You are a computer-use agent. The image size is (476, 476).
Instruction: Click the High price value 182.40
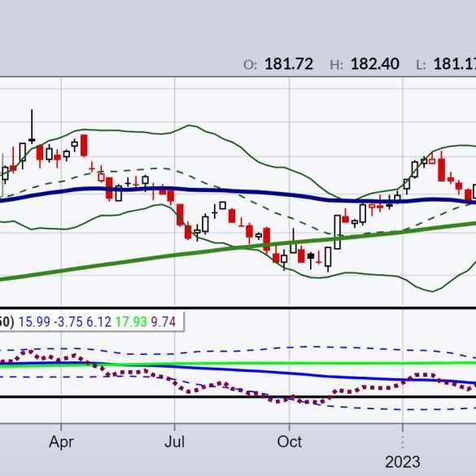pos(375,64)
